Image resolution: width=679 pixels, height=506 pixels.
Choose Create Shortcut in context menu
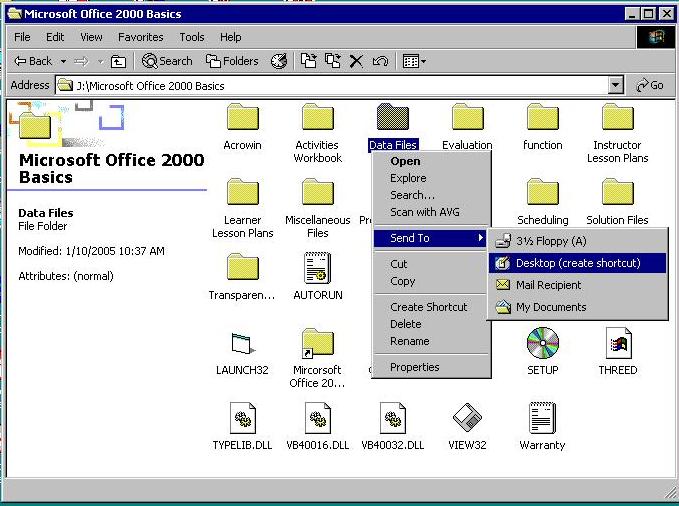coord(431,307)
